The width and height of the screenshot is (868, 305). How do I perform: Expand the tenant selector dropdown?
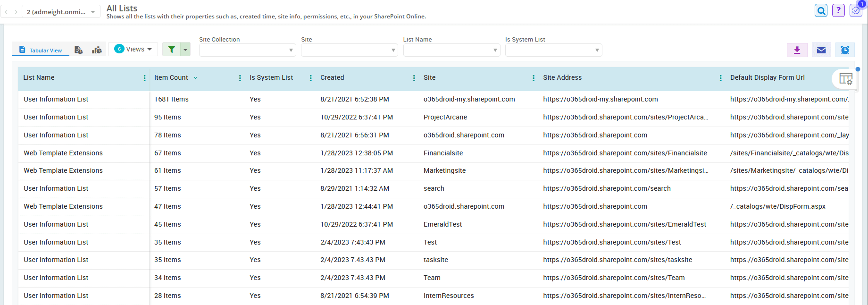click(x=61, y=12)
